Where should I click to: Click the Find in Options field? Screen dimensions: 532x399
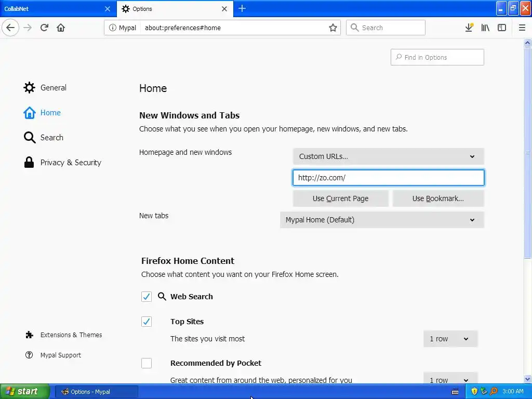point(437,57)
